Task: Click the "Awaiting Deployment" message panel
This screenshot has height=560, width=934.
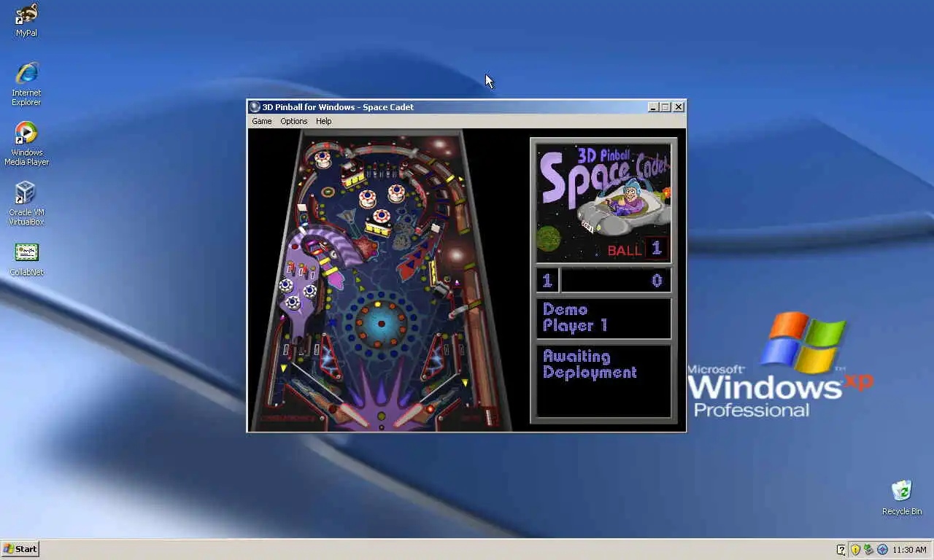Action: click(603, 381)
